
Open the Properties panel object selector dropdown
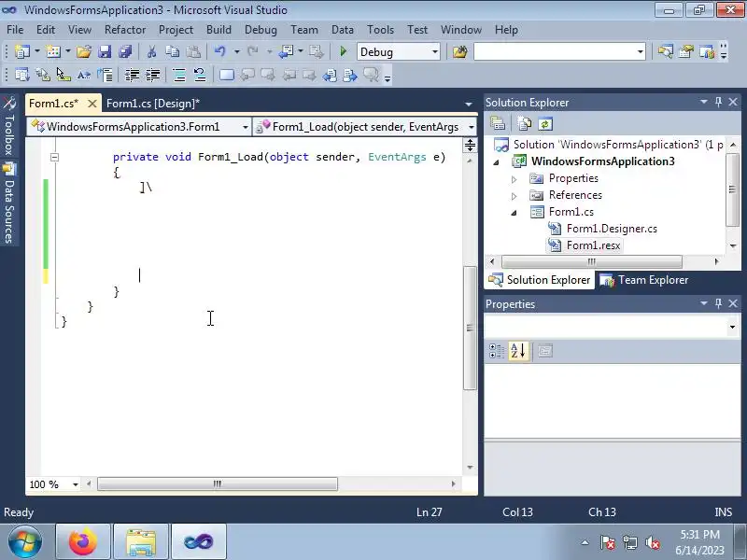tap(732, 327)
